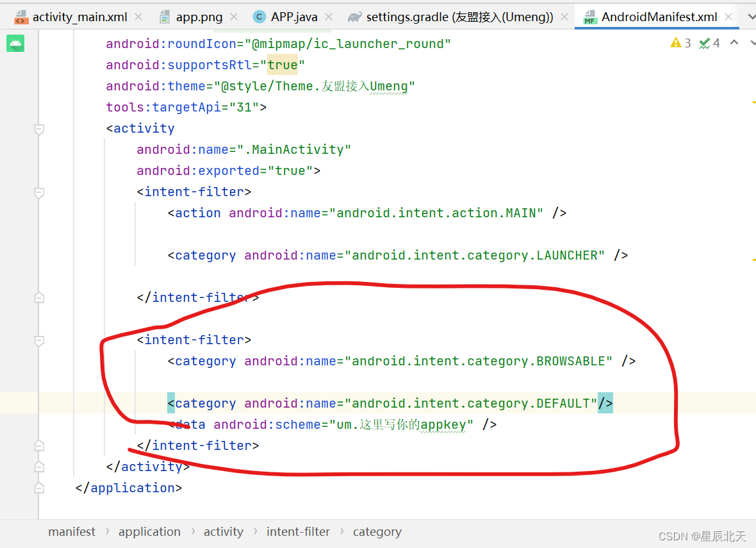Screen dimensions: 756x548
Task: Click fold end marker of first intent-filter
Action: [40, 297]
